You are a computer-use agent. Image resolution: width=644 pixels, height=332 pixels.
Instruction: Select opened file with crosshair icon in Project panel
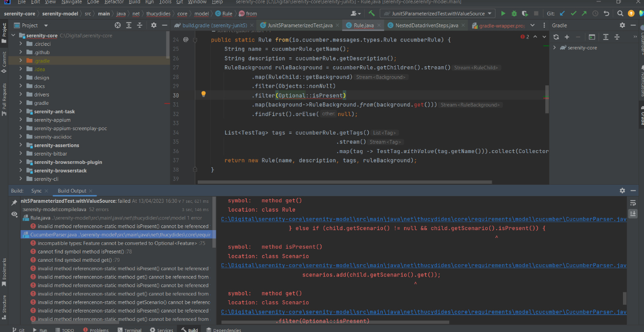coord(117,25)
